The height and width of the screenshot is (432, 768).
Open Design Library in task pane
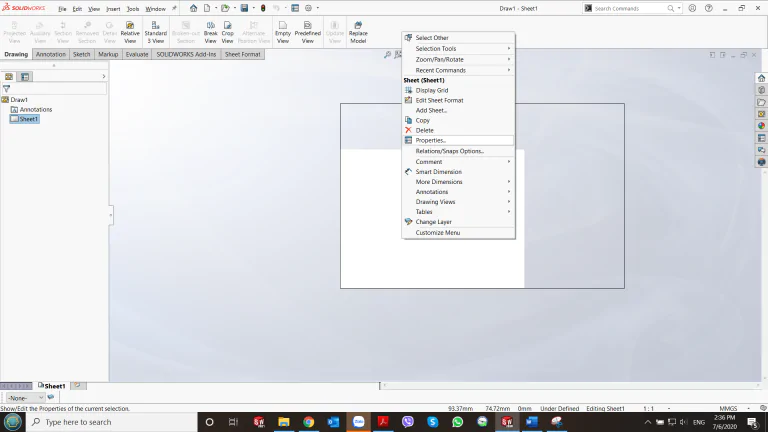point(761,90)
